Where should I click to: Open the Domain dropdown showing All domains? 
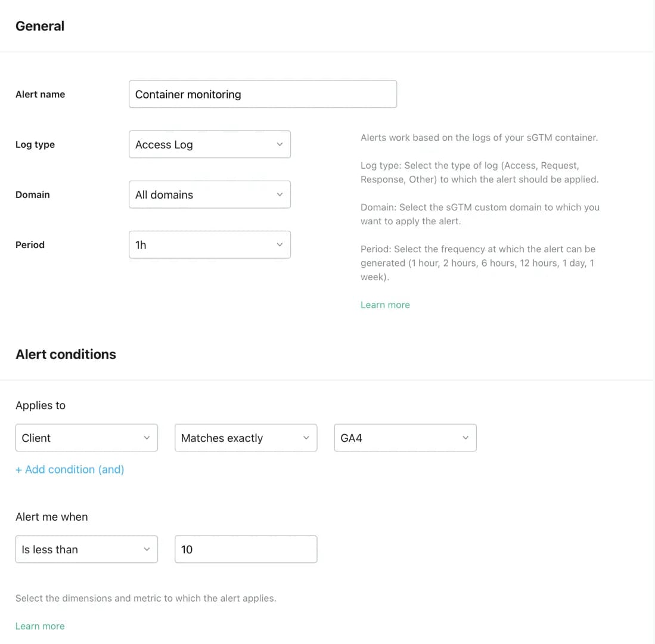click(x=210, y=194)
